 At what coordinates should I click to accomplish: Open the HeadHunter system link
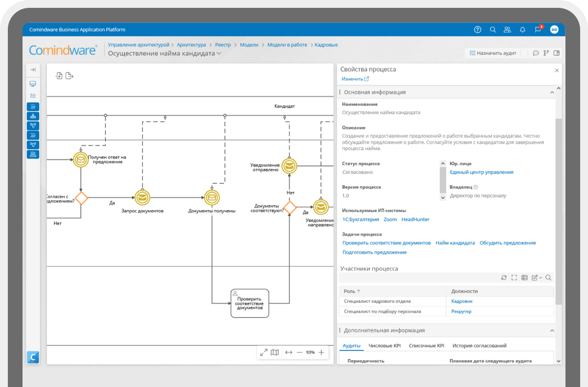[x=416, y=219]
